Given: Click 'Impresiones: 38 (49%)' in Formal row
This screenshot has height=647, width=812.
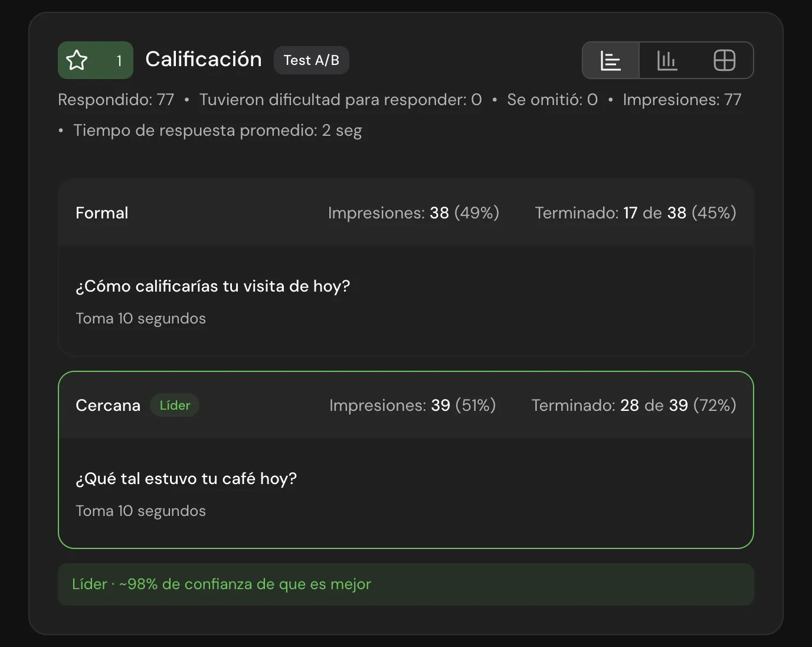Looking at the screenshot, I should (x=414, y=213).
